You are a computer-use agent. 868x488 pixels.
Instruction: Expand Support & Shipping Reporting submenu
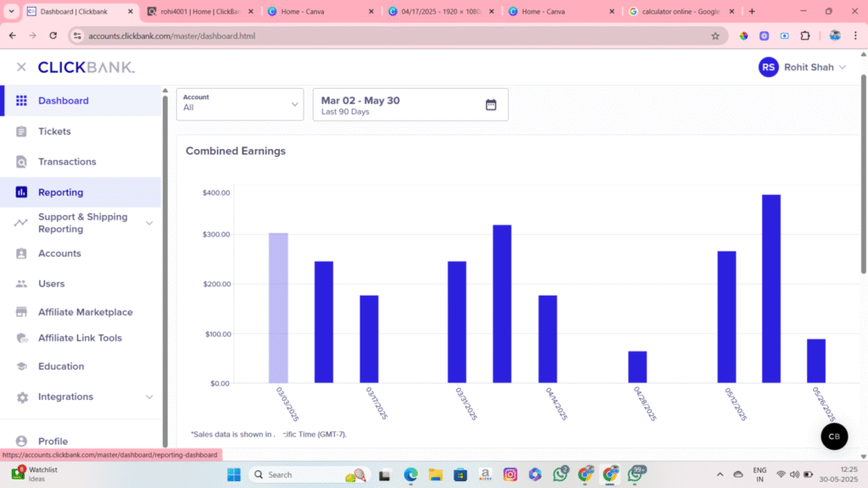(149, 223)
